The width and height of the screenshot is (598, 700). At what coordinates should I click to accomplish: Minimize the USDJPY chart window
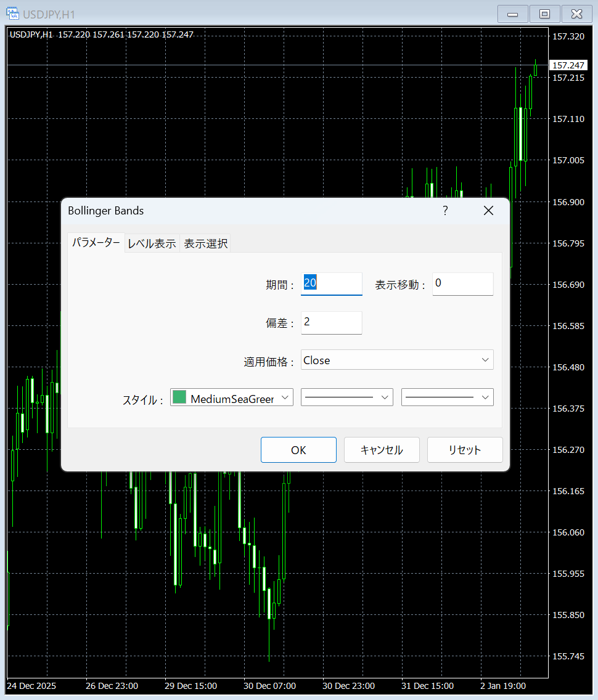point(512,14)
